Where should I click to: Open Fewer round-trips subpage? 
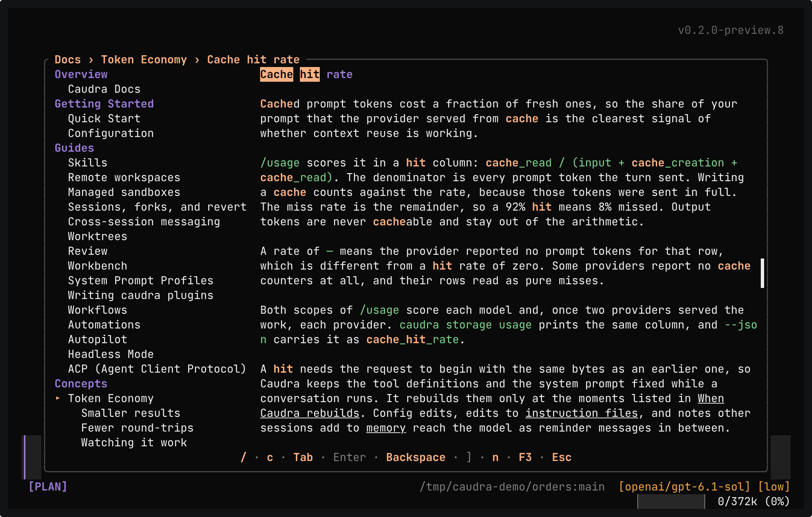tap(137, 428)
